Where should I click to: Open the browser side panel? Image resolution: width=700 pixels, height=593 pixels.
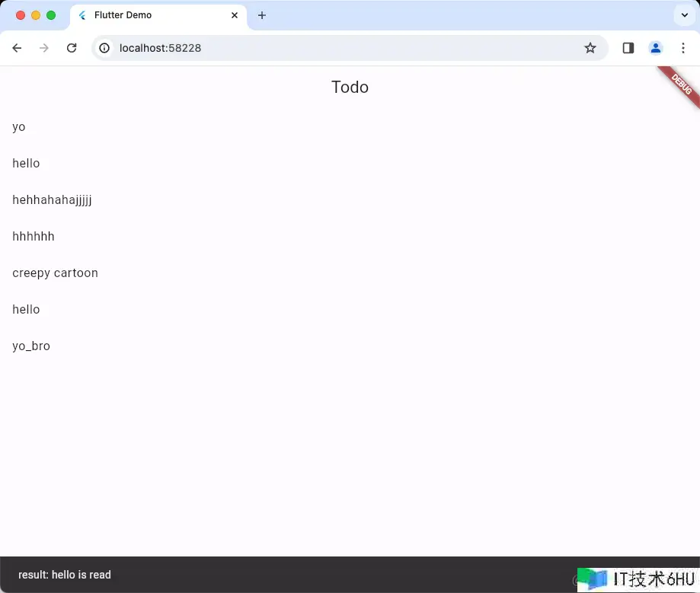tap(628, 48)
